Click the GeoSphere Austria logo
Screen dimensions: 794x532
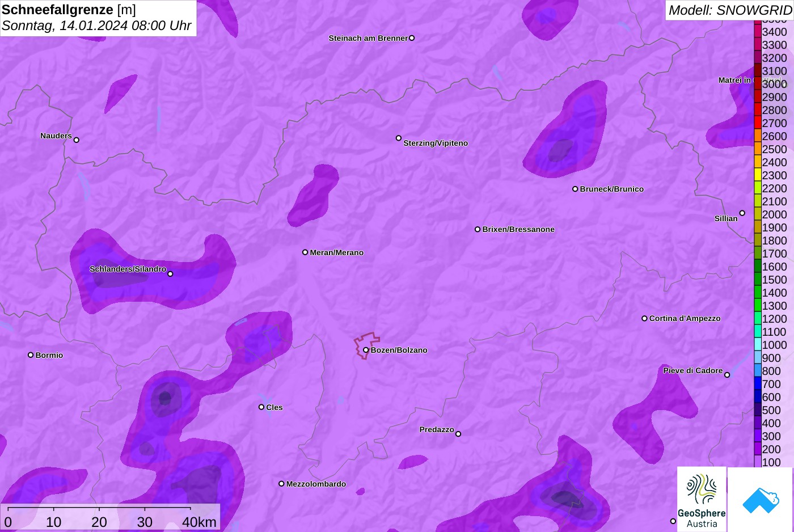pyautogui.click(x=702, y=499)
